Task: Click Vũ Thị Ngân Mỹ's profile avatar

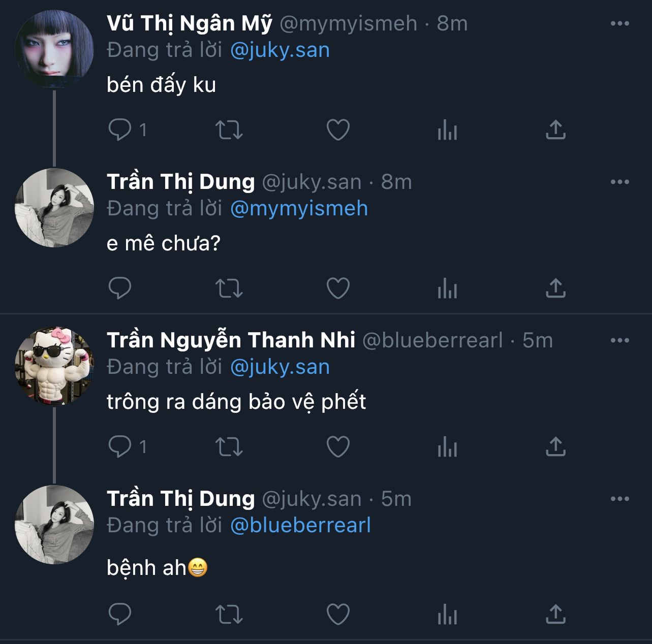Action: 54,49
